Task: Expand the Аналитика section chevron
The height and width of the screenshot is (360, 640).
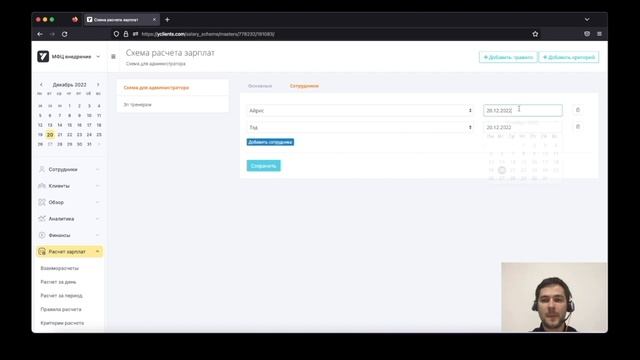Action: (98, 219)
